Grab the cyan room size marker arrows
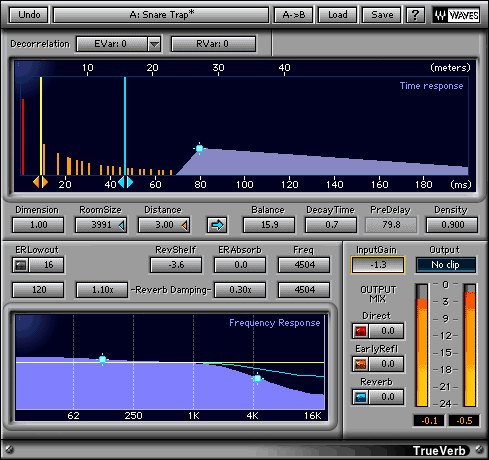Screen dimensions: 489x460 tap(125, 182)
